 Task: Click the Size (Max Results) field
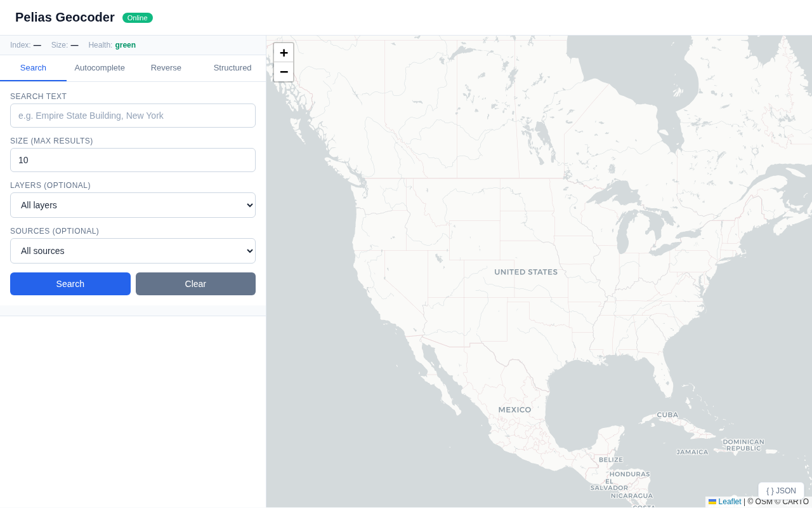coord(133,160)
